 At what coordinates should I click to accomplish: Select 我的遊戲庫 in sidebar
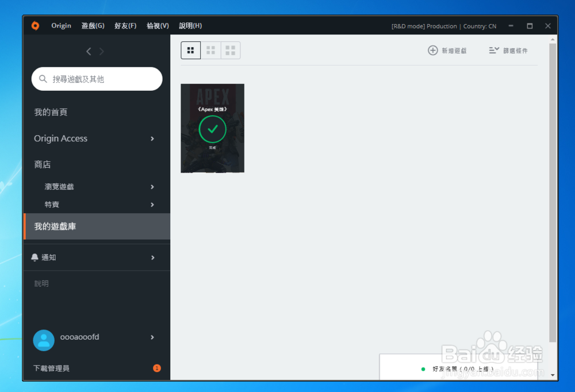[x=97, y=226]
